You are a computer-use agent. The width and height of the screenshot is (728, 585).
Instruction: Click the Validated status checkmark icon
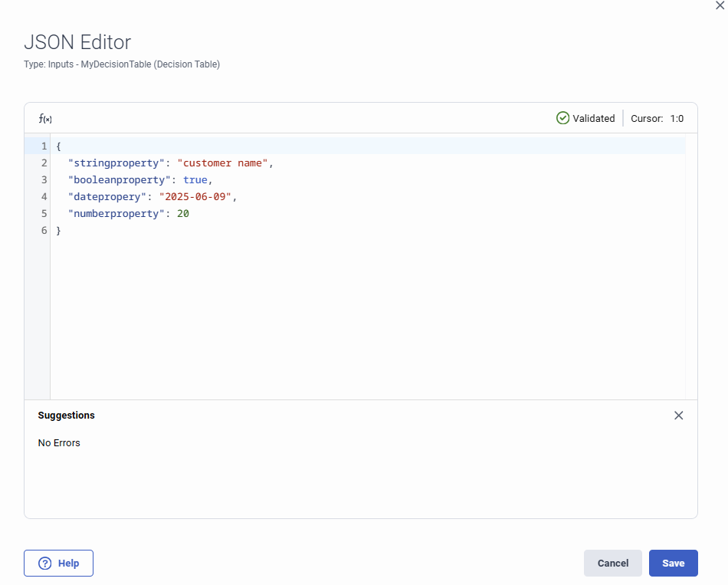[563, 118]
